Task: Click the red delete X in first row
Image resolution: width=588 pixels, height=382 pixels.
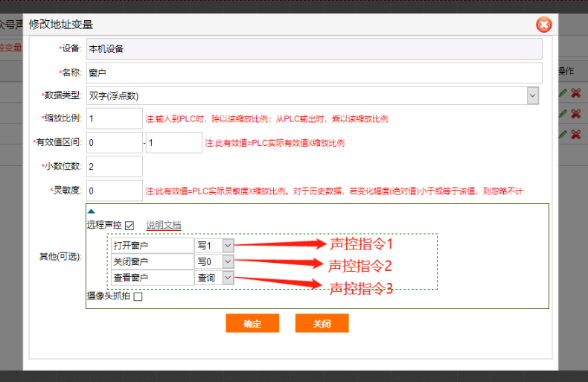Action: click(x=575, y=93)
